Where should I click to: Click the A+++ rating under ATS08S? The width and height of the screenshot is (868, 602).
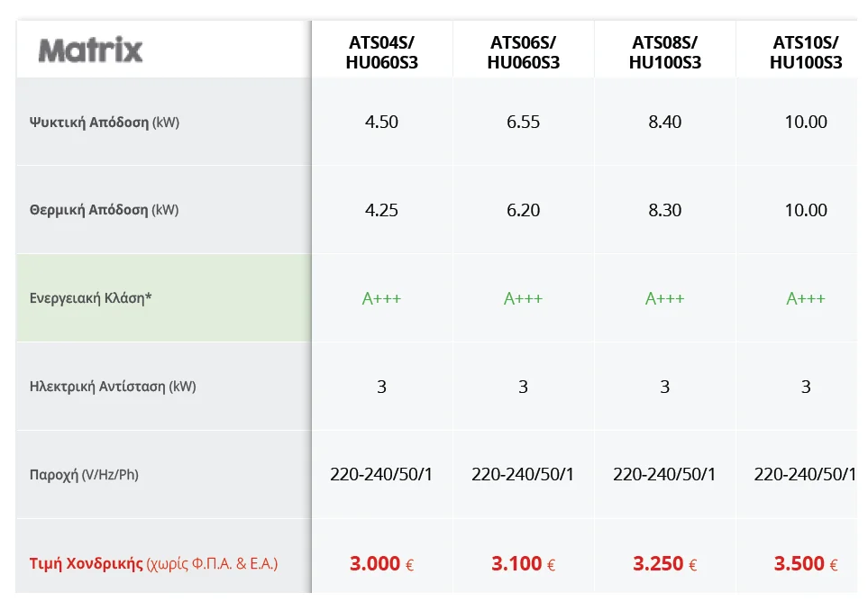click(x=664, y=298)
